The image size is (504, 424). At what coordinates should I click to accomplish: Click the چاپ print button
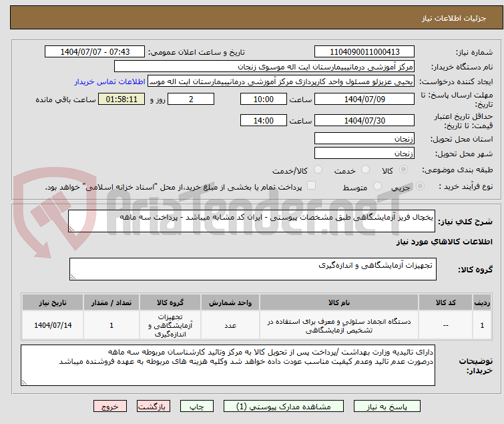(x=197, y=407)
